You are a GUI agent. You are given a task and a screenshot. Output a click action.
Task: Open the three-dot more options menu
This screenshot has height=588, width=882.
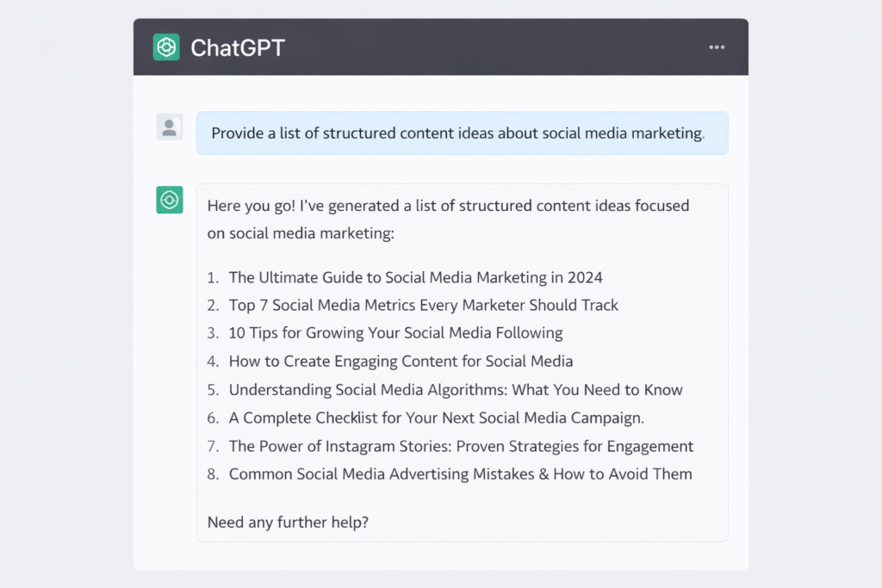pos(717,47)
